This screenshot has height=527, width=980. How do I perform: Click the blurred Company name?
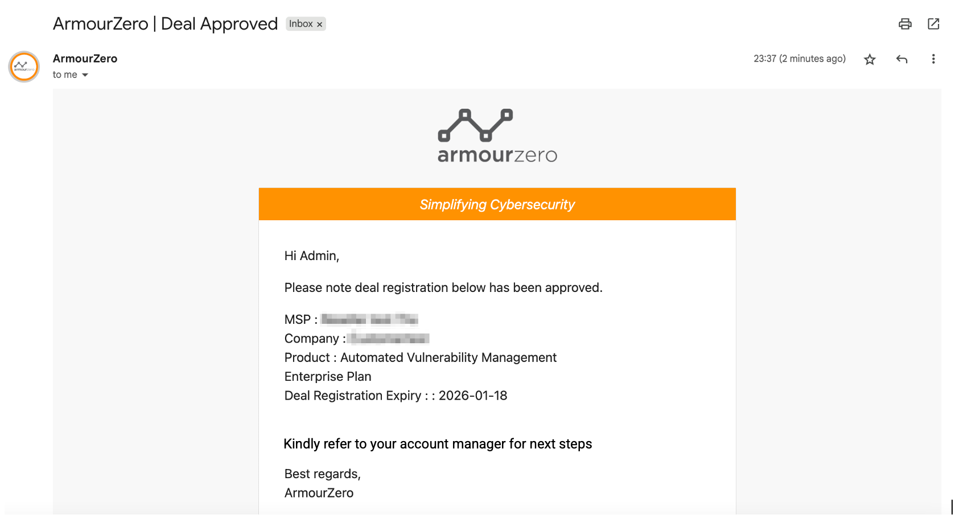[389, 339]
